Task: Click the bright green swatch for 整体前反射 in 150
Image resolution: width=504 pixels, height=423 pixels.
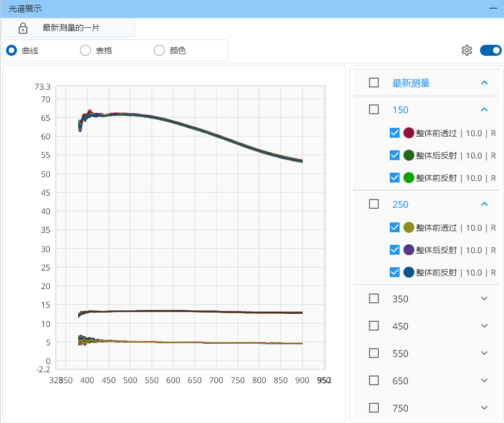Action: 409,178
